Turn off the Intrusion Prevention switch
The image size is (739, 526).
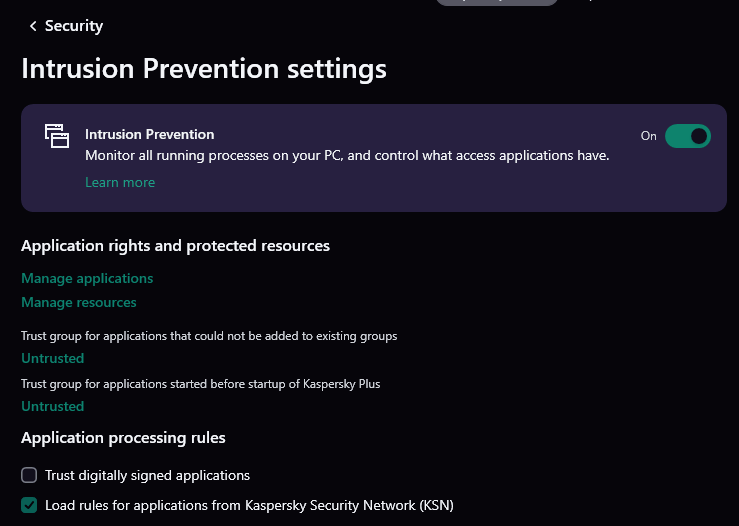[x=687, y=136]
